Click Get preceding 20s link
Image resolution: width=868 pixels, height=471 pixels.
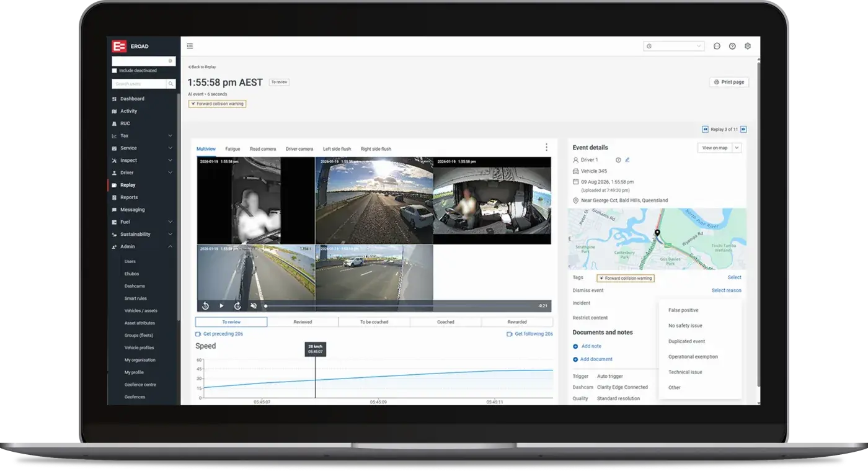coord(219,334)
